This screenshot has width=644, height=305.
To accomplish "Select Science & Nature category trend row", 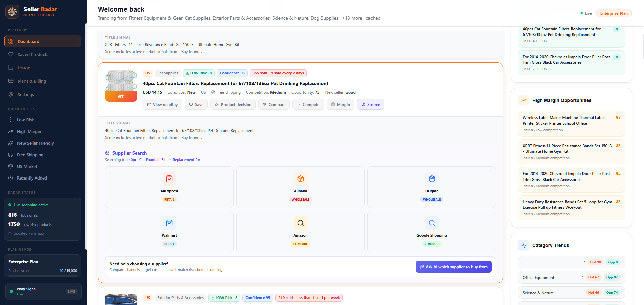I will pyautogui.click(x=572, y=293).
